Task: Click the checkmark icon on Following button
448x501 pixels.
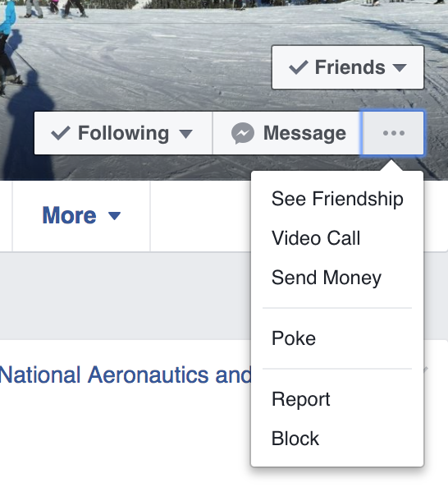Action: [61, 133]
